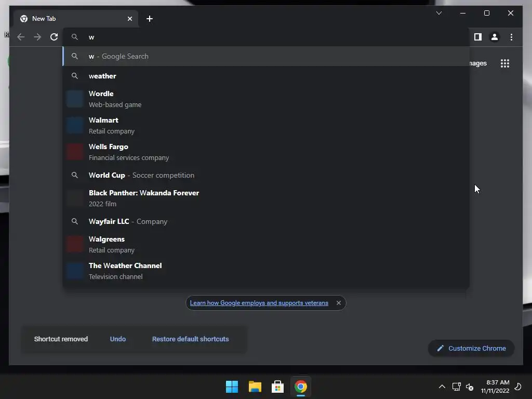
Task: Click the Chrome taskbar icon
Action: pos(301,387)
